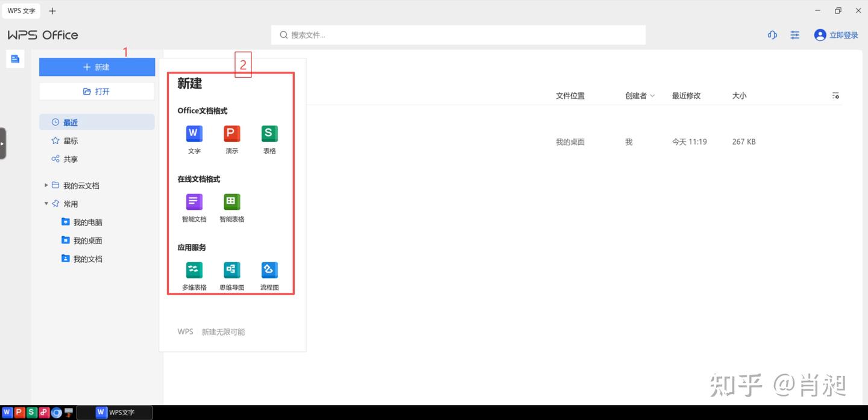Open the 创建者 filter dropdown

click(640, 95)
